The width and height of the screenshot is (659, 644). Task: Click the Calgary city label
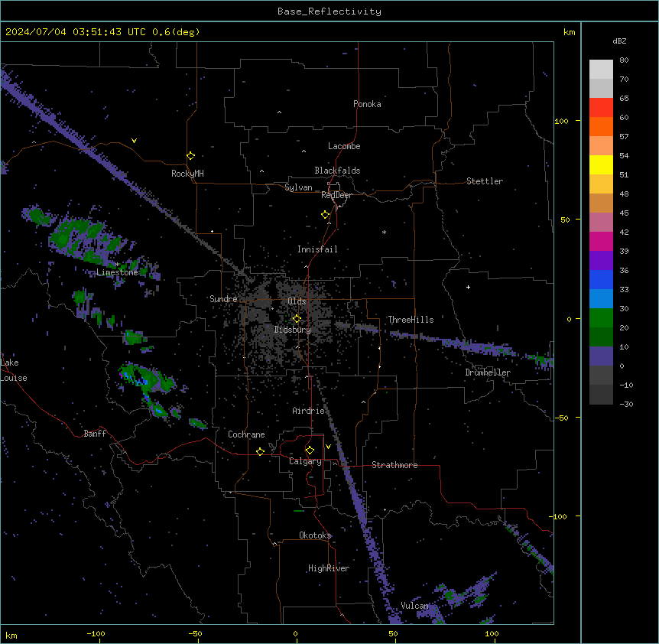point(305,461)
